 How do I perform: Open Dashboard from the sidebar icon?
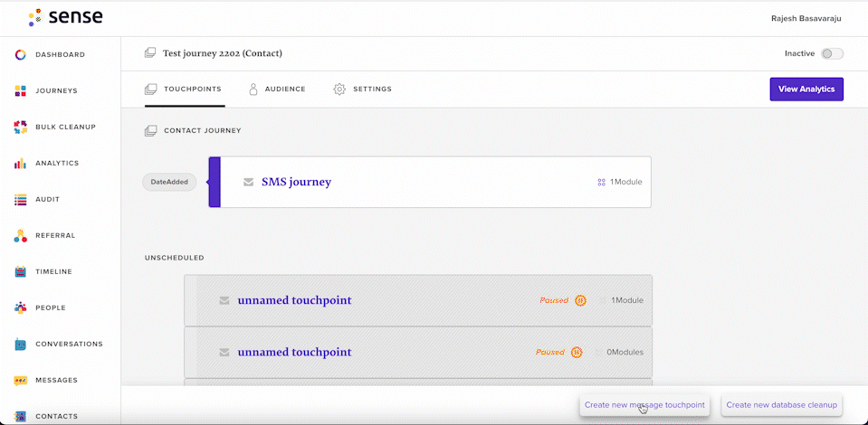pos(20,55)
